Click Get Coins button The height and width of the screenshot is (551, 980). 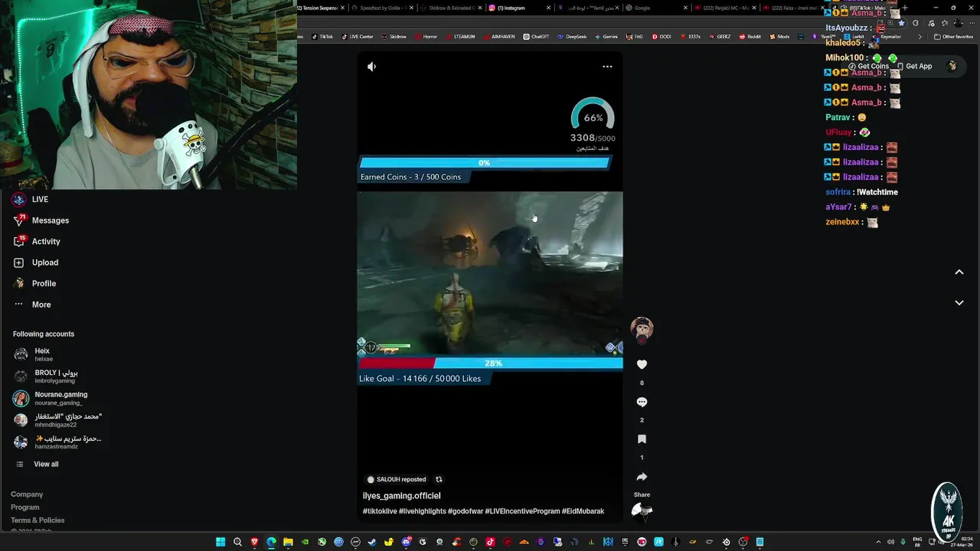pos(868,67)
